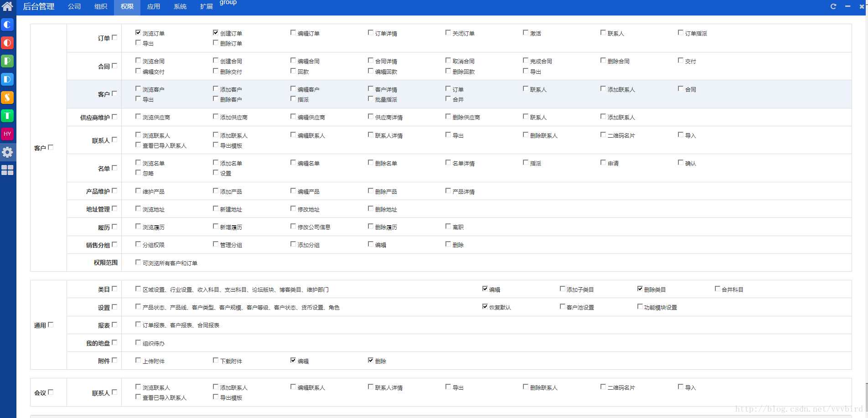The height and width of the screenshot is (418, 868).
Task: Uncheck the 恢复默认 permission
Action: [485, 307]
